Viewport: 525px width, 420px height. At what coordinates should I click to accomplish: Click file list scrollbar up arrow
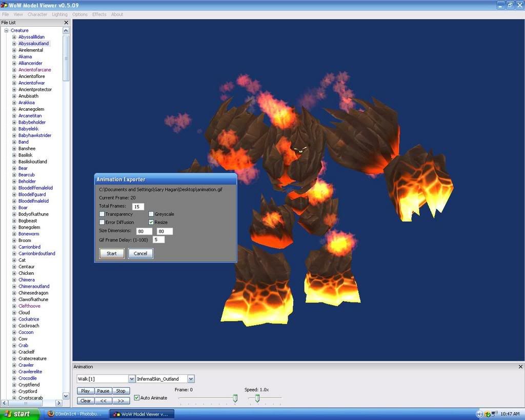point(66,30)
